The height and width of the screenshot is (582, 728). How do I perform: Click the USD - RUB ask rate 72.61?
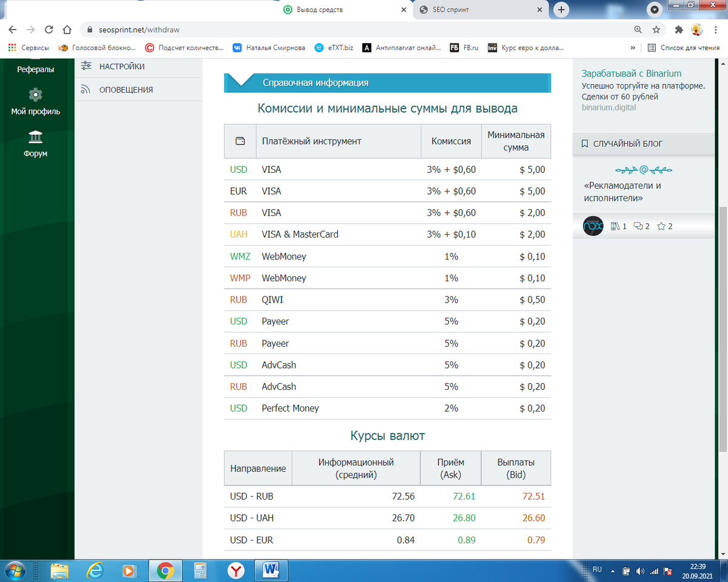(464, 496)
